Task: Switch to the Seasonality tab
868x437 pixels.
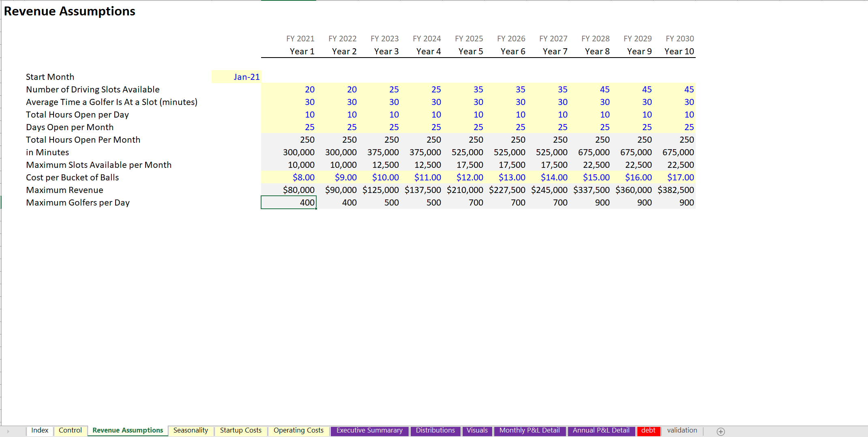Action: click(191, 431)
